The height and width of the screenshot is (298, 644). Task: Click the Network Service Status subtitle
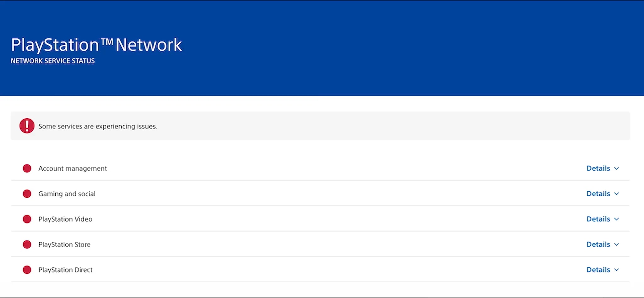(x=53, y=61)
